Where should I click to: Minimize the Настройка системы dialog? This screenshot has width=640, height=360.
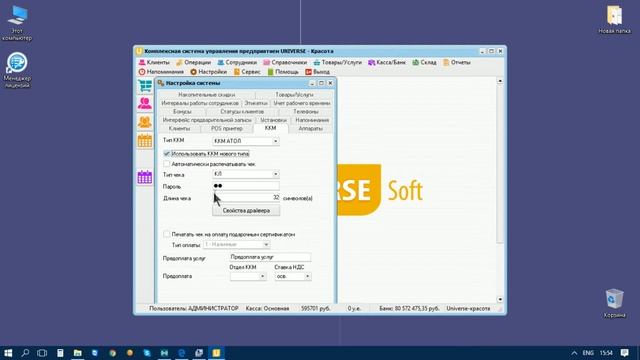click(312, 83)
